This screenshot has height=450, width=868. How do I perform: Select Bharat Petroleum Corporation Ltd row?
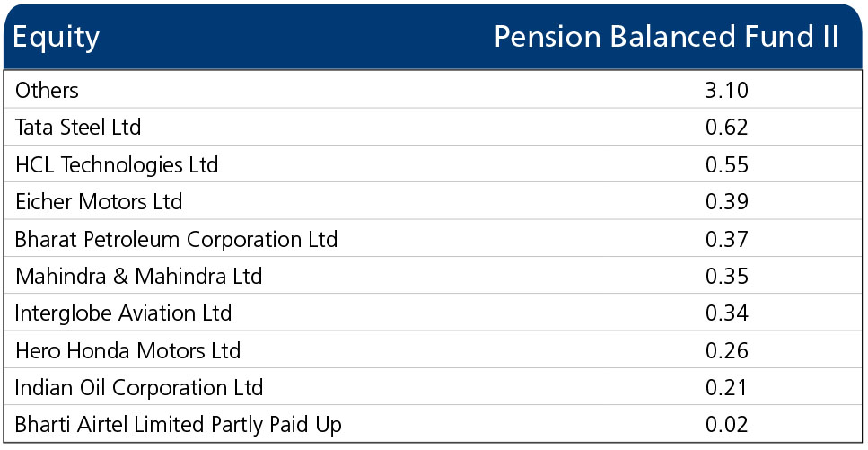[x=434, y=238]
